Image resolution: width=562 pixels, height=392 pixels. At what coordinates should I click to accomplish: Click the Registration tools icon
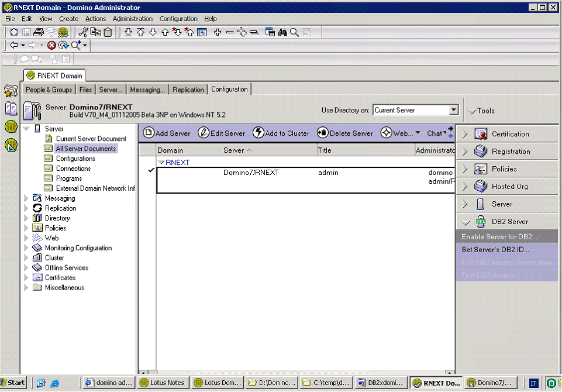[481, 152]
